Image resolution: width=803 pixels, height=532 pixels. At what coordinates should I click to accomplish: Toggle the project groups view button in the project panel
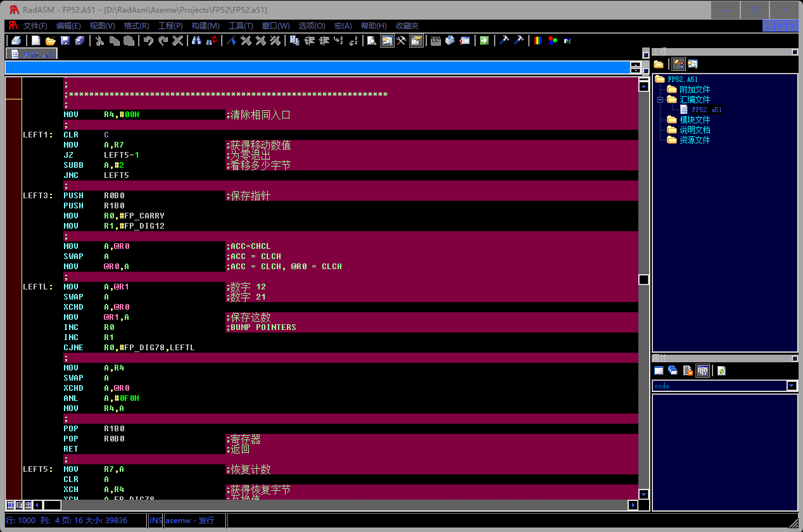[x=678, y=64]
